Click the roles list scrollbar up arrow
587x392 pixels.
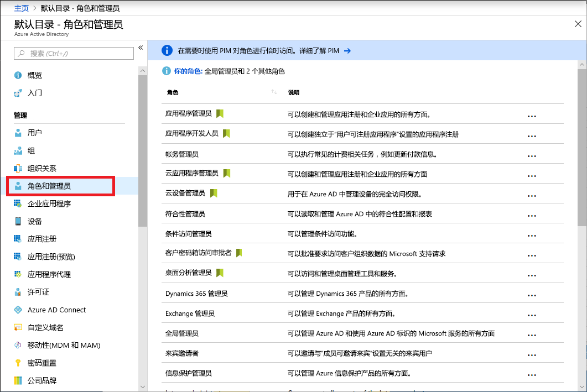582,65
